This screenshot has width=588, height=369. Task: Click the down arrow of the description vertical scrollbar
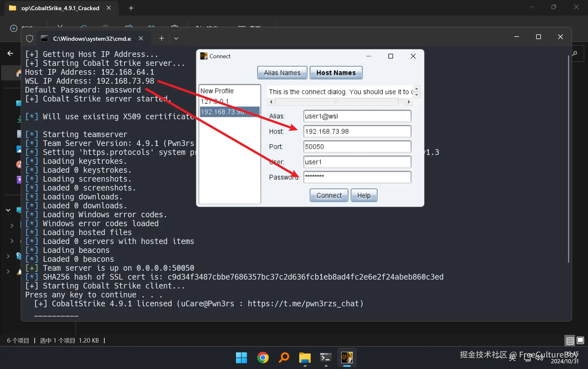coord(417,95)
